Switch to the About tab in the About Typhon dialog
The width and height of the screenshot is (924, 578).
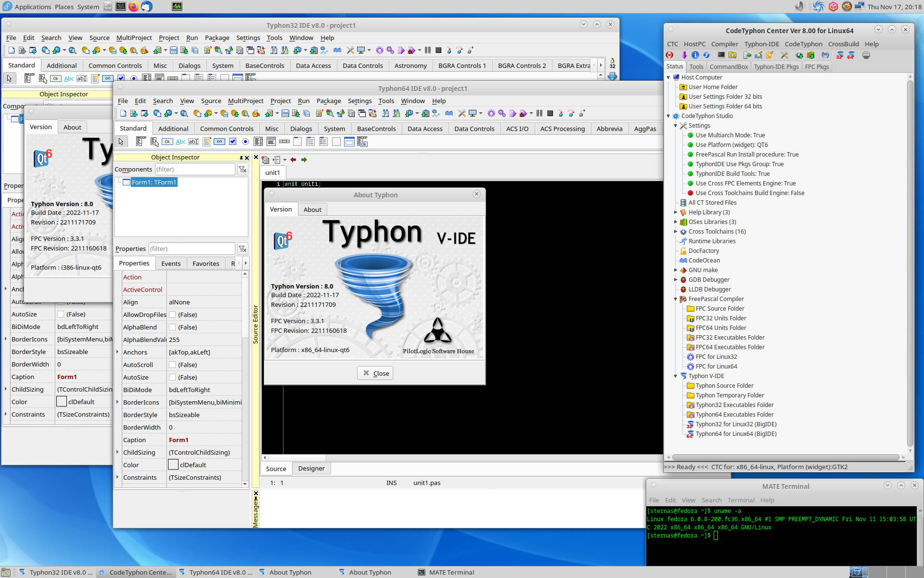[312, 210]
